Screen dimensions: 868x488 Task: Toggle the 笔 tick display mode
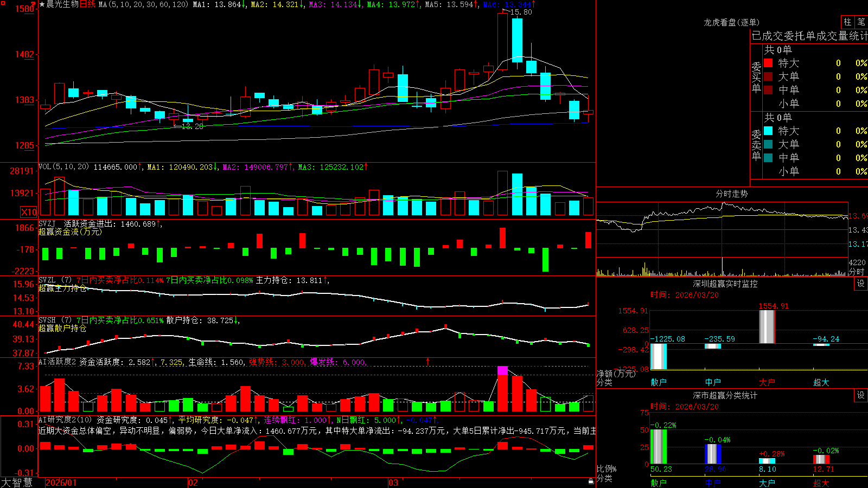(x=861, y=22)
